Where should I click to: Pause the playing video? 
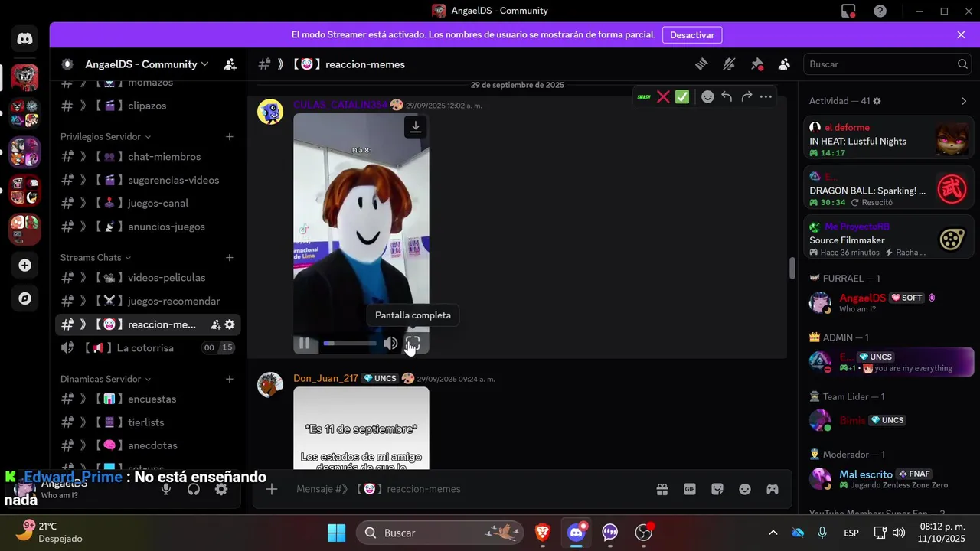(x=304, y=344)
